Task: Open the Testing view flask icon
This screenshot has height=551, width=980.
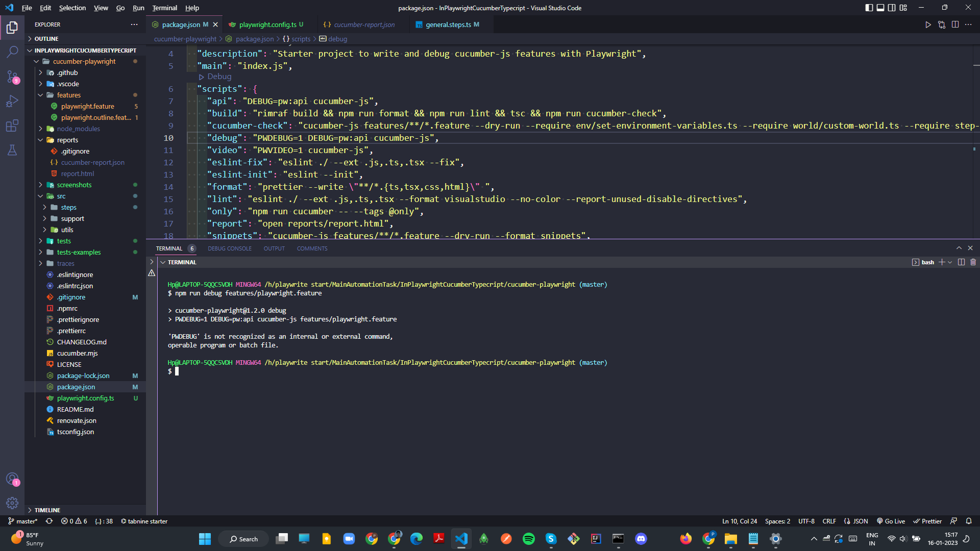Action: point(12,150)
